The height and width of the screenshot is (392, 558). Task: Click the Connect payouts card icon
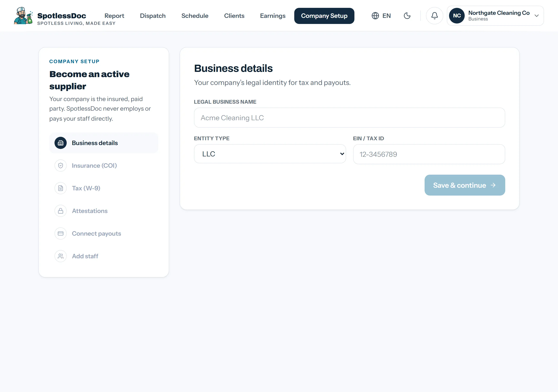(x=61, y=233)
